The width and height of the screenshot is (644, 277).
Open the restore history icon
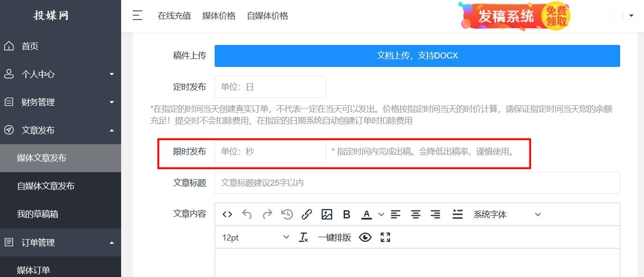pos(287,214)
